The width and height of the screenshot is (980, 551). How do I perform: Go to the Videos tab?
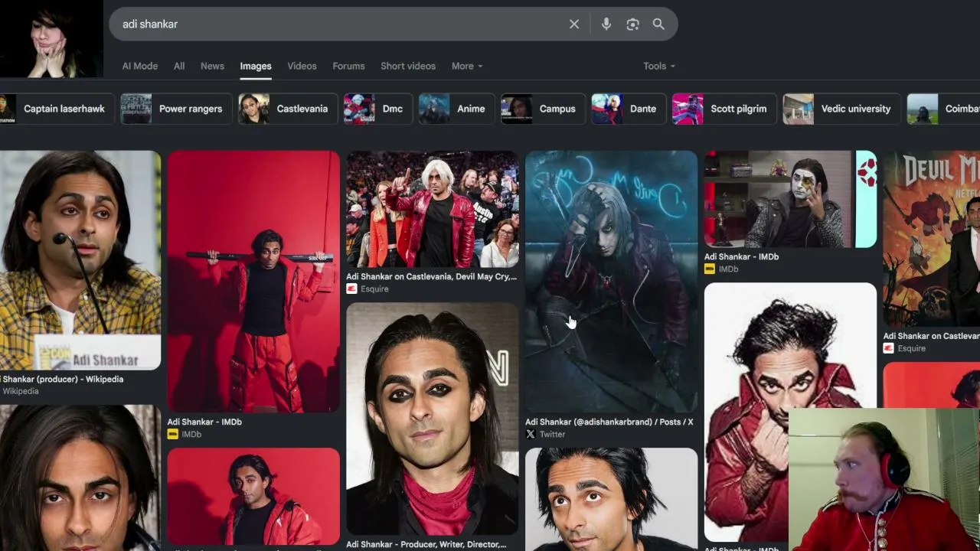click(x=302, y=66)
